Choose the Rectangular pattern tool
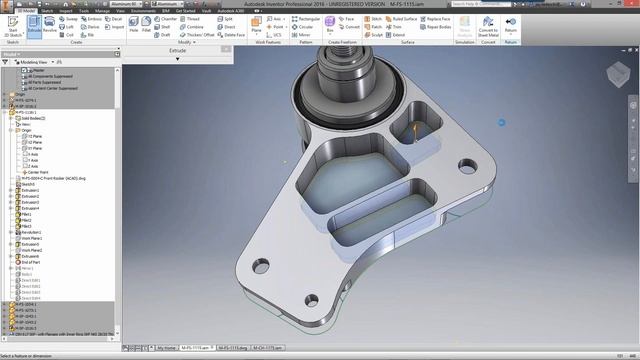The image size is (640, 360). pos(306,19)
